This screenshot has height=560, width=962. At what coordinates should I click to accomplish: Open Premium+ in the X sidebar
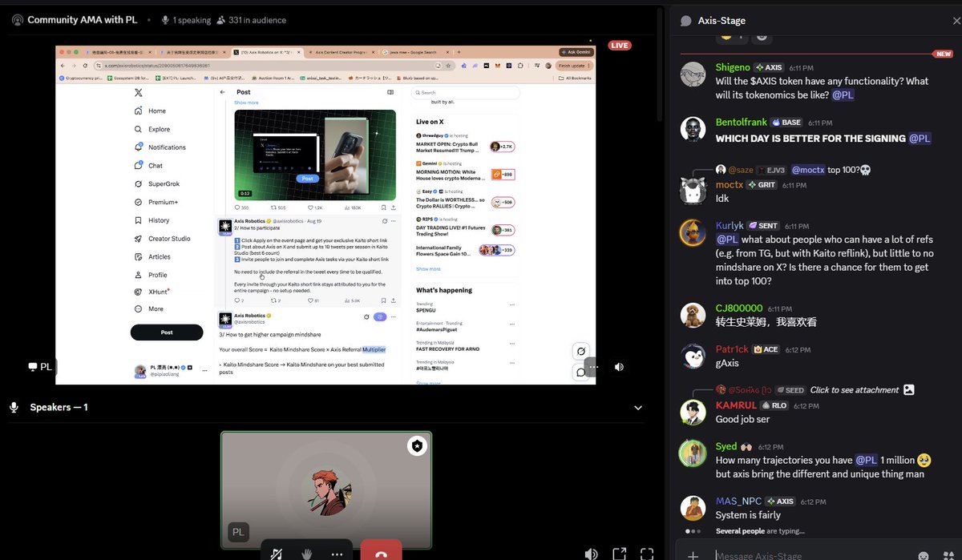coord(156,202)
